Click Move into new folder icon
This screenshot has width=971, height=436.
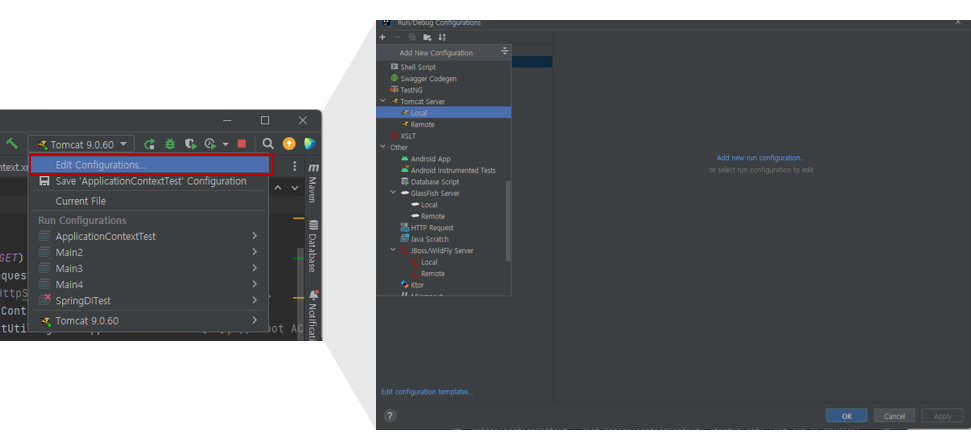click(427, 37)
